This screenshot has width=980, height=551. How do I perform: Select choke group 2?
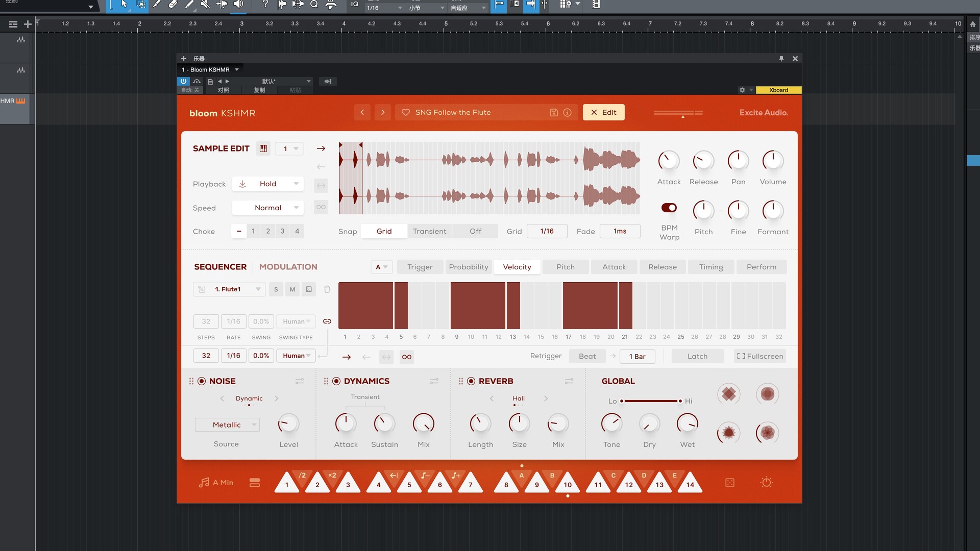[x=268, y=231]
